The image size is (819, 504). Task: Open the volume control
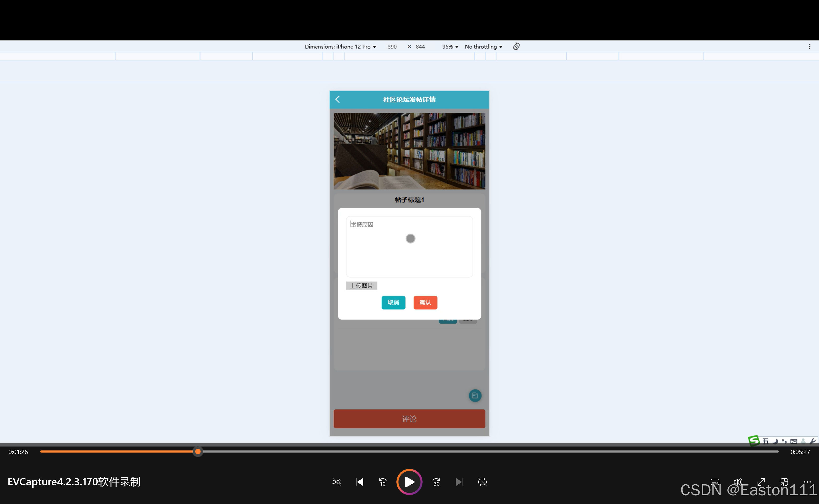738,482
